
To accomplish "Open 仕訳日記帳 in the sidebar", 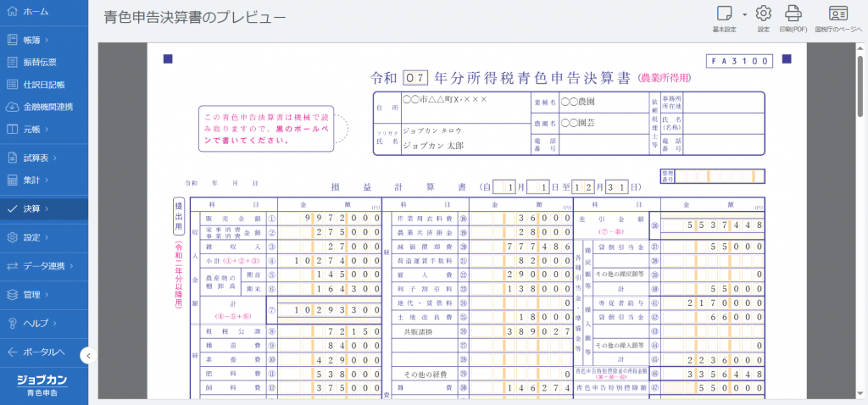I will coord(44,84).
